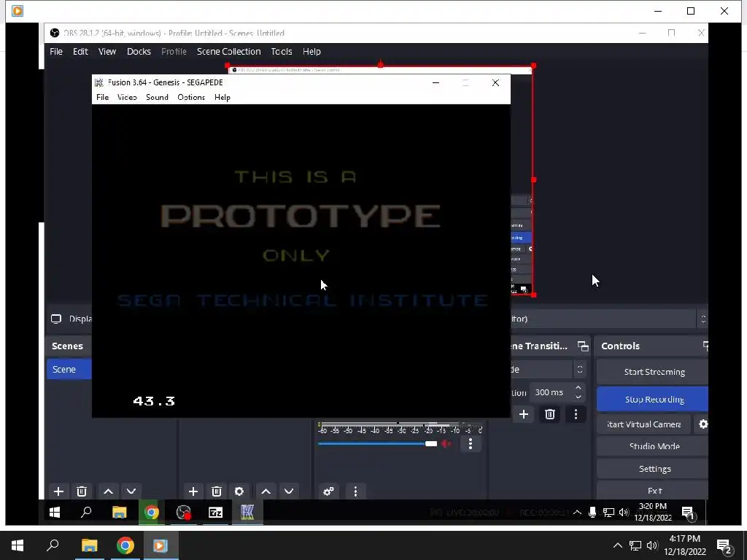Delete selected source with Sources trash icon
This screenshot has height=560, width=747.
point(216,491)
